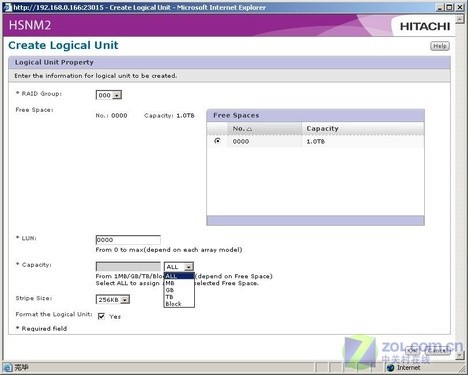Focus the LUN input field
The image size is (468, 375).
[x=128, y=240]
